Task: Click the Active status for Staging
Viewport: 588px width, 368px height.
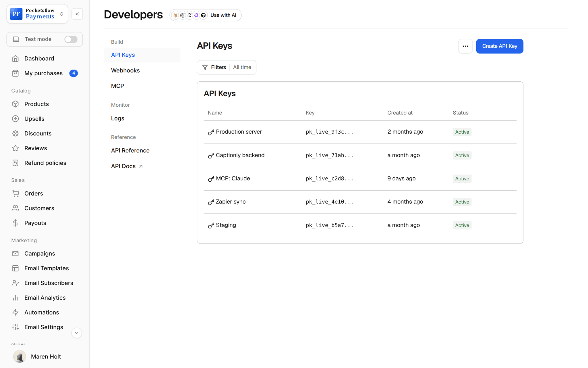Action: (462, 225)
